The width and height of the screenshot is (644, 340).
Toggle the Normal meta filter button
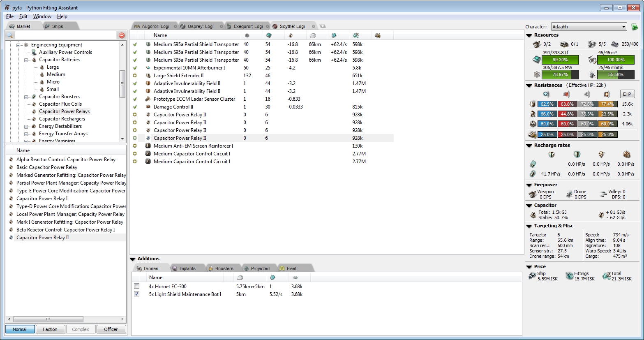pyautogui.click(x=20, y=329)
